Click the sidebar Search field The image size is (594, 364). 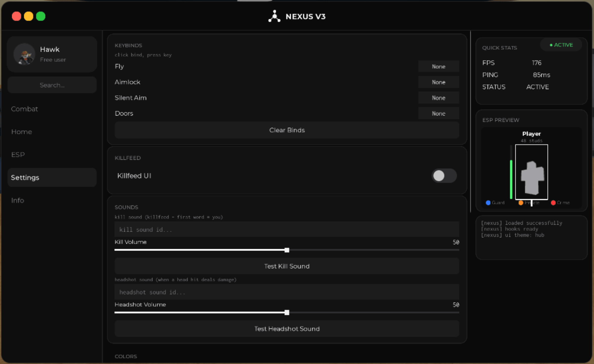click(x=52, y=85)
